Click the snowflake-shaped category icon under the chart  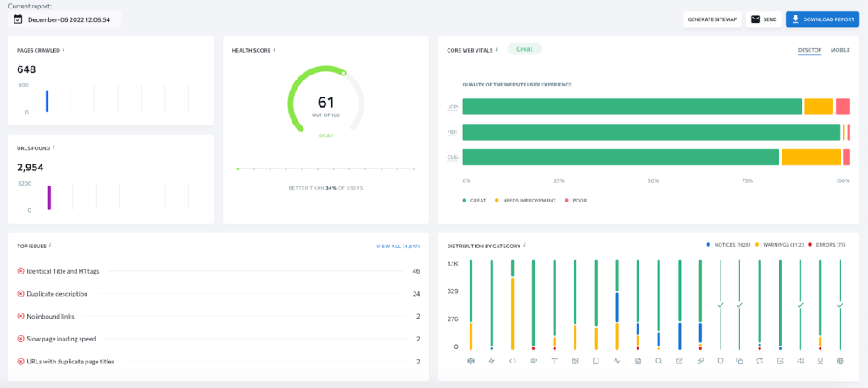(x=470, y=361)
